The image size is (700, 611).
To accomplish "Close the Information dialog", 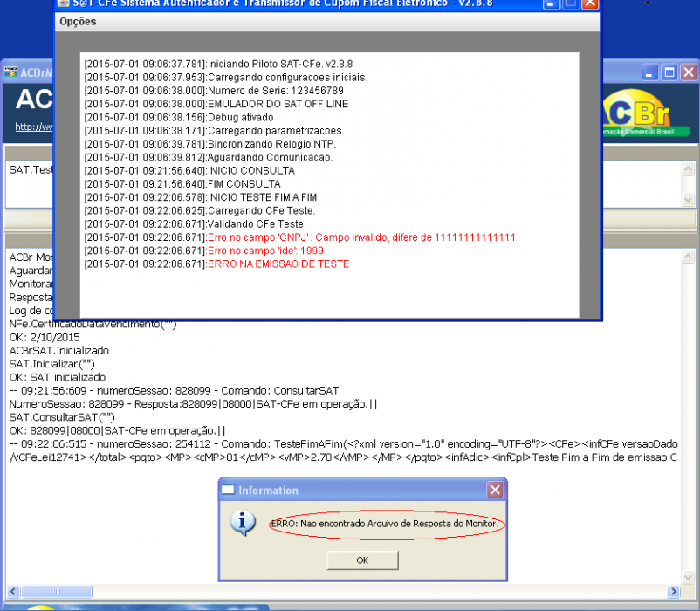I will 495,490.
